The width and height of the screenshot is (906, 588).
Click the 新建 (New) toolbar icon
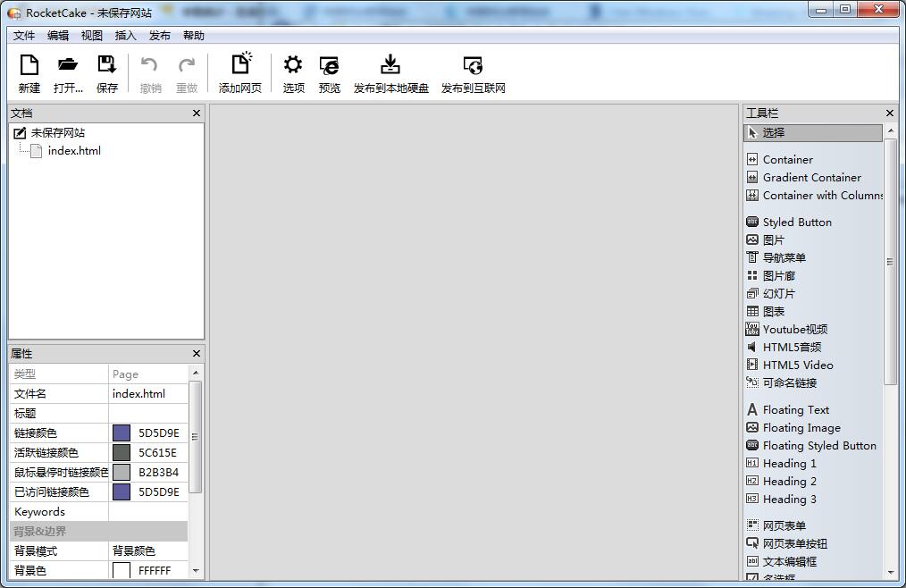tap(29, 65)
